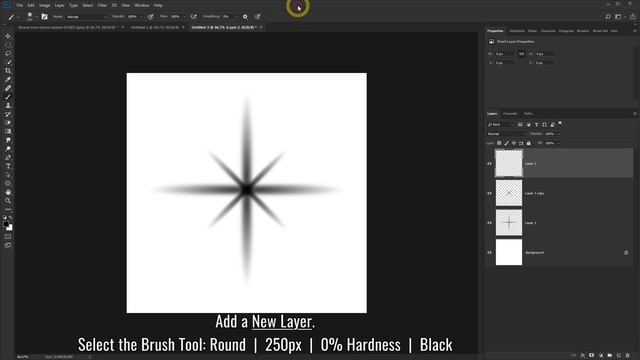Screen dimensions: 640x360
Task: Open layer filter Kind dropdown
Action: tap(500, 124)
